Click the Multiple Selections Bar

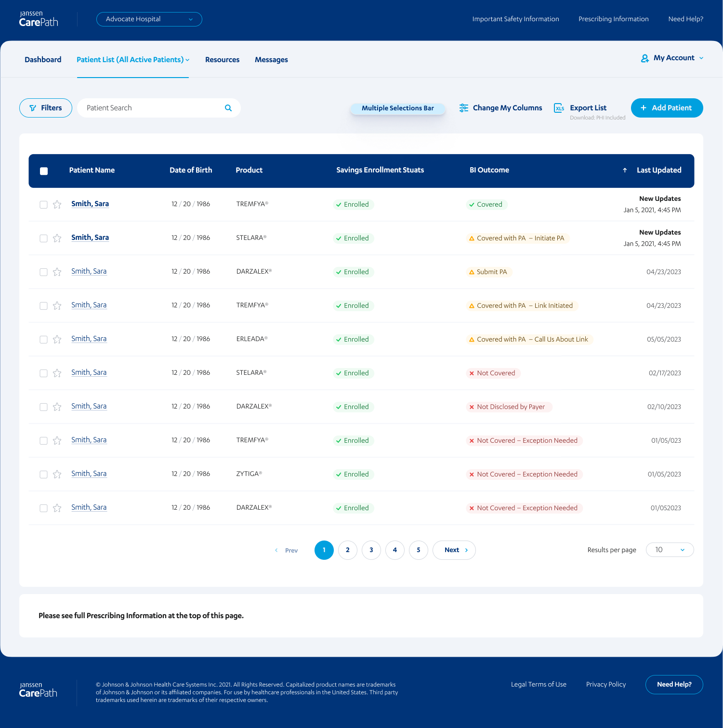pyautogui.click(x=398, y=108)
